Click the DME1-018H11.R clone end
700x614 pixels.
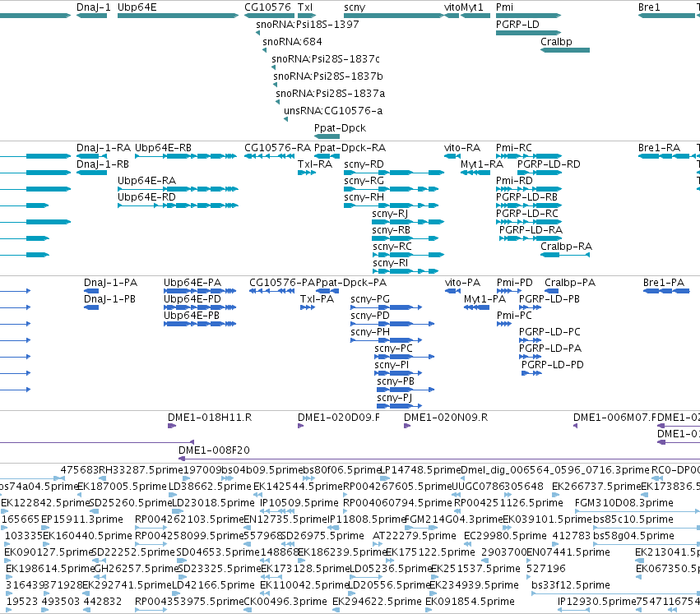click(x=172, y=426)
